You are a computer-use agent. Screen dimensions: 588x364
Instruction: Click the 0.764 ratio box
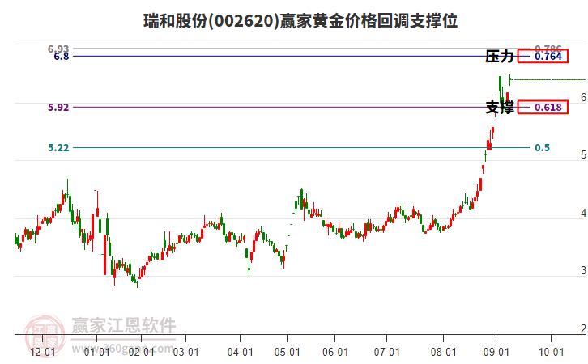coord(543,56)
